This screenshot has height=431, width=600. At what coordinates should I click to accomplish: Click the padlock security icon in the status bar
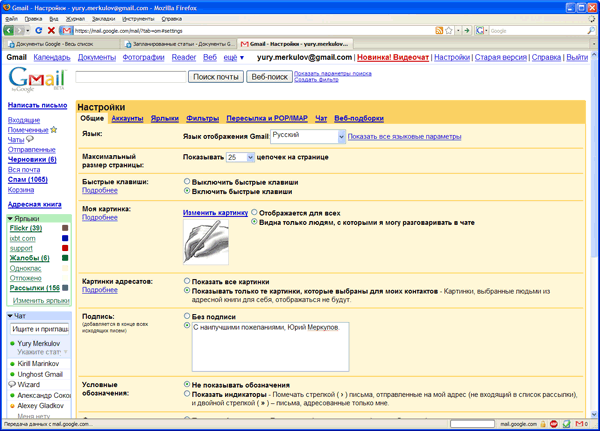coord(543,424)
